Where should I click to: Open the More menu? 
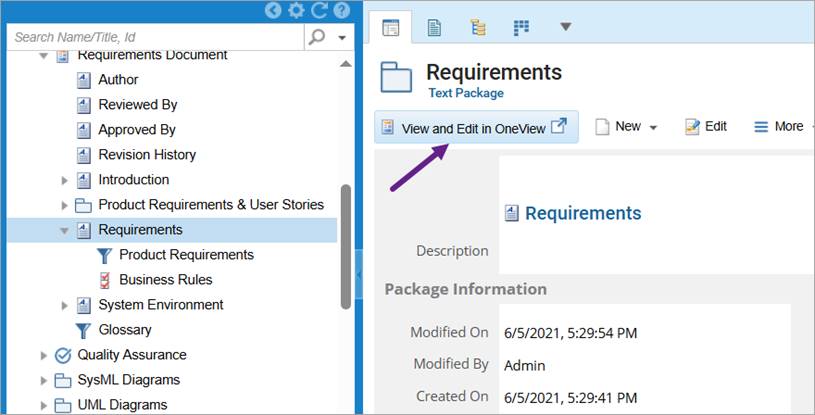click(x=779, y=127)
